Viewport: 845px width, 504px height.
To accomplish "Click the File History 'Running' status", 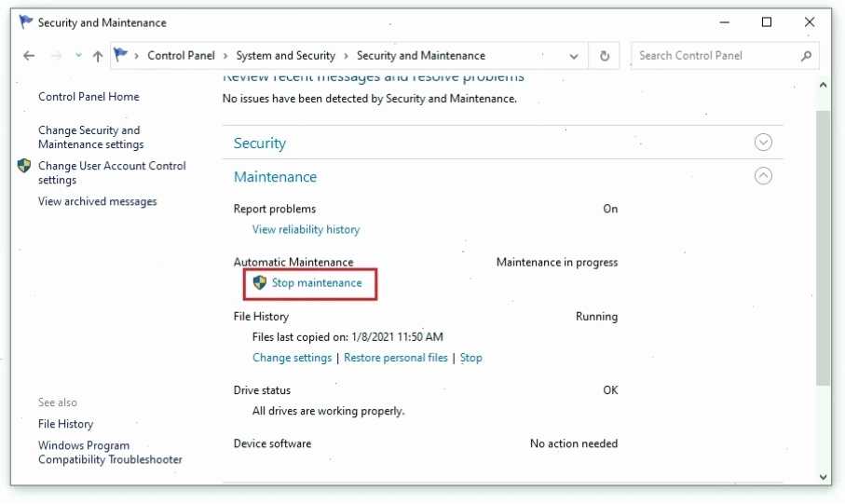I will pyautogui.click(x=596, y=316).
